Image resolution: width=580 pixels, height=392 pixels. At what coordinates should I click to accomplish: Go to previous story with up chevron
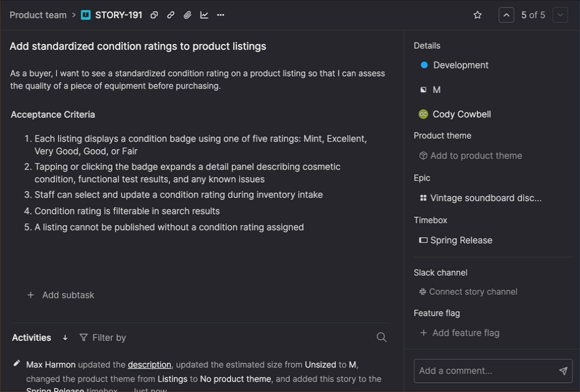[506, 15]
